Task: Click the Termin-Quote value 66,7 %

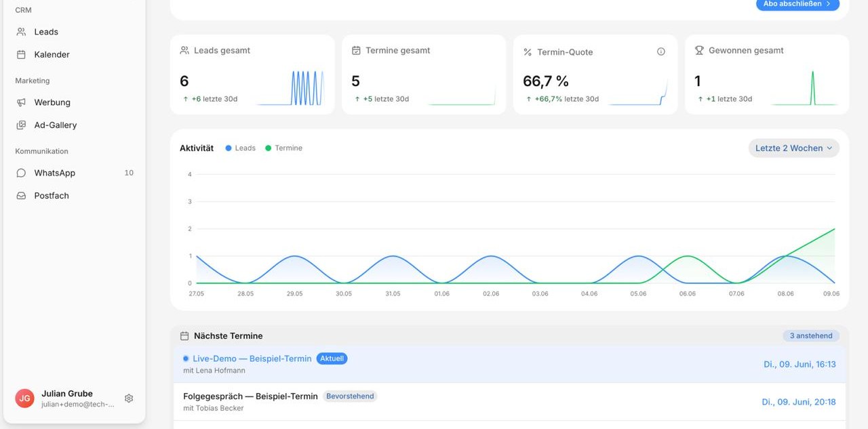Action: click(546, 81)
